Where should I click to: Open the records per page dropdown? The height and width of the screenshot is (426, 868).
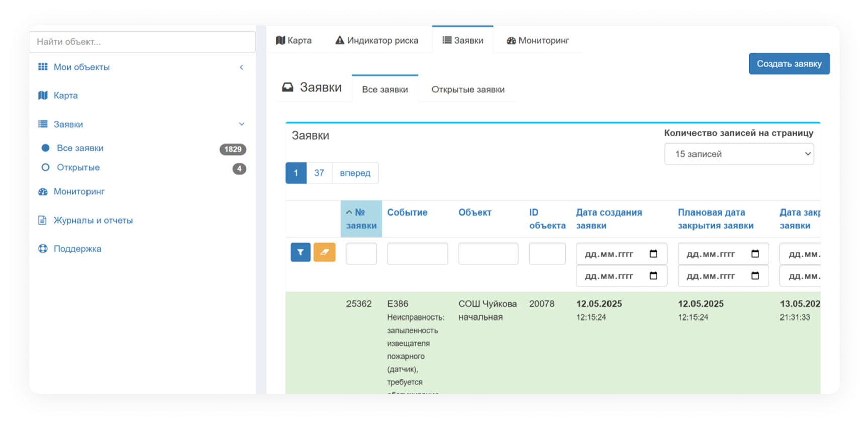click(x=739, y=154)
